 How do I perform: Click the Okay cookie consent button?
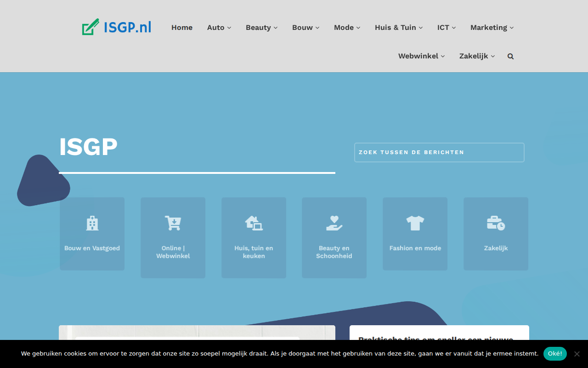555,354
